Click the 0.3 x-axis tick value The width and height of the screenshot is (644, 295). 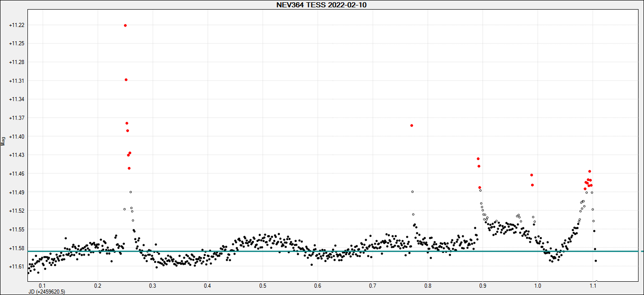153,285
